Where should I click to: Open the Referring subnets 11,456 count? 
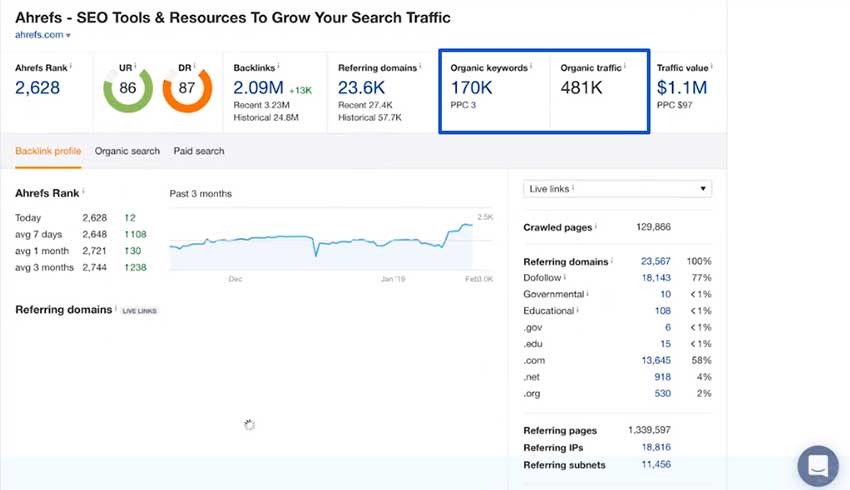click(x=656, y=465)
